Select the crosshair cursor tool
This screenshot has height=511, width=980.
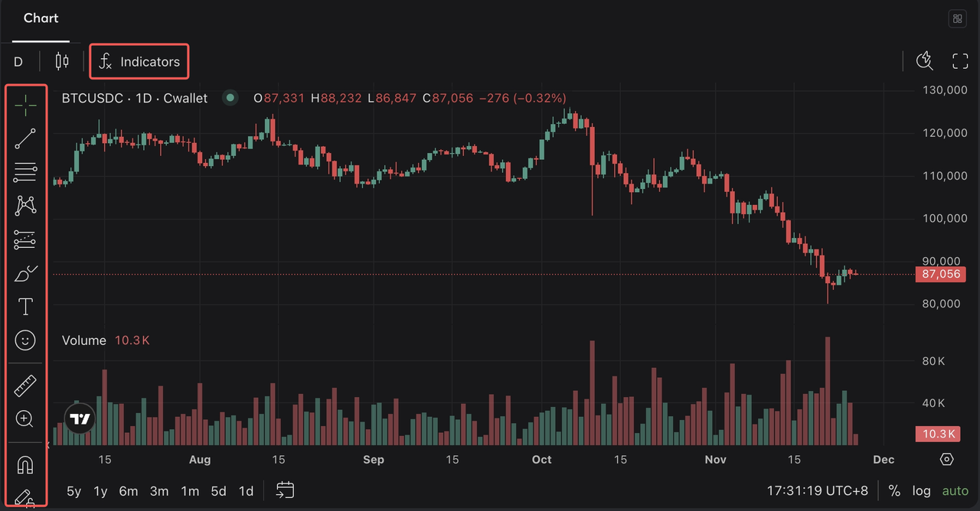coord(25,106)
